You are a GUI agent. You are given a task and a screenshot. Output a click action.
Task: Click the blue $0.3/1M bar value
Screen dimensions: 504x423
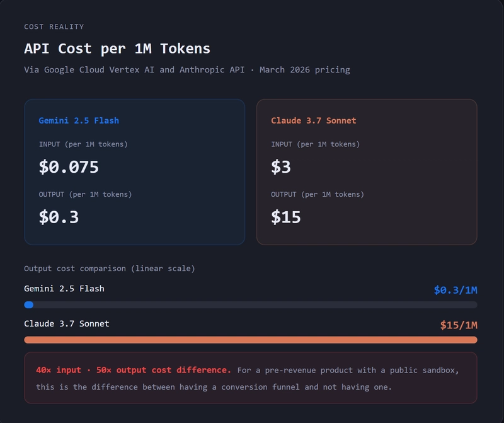(x=455, y=290)
